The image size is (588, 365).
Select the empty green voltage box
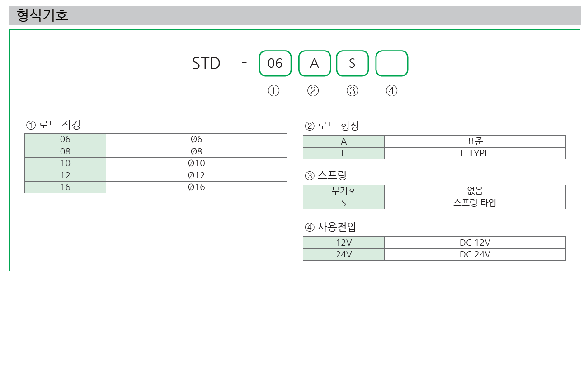[392, 63]
